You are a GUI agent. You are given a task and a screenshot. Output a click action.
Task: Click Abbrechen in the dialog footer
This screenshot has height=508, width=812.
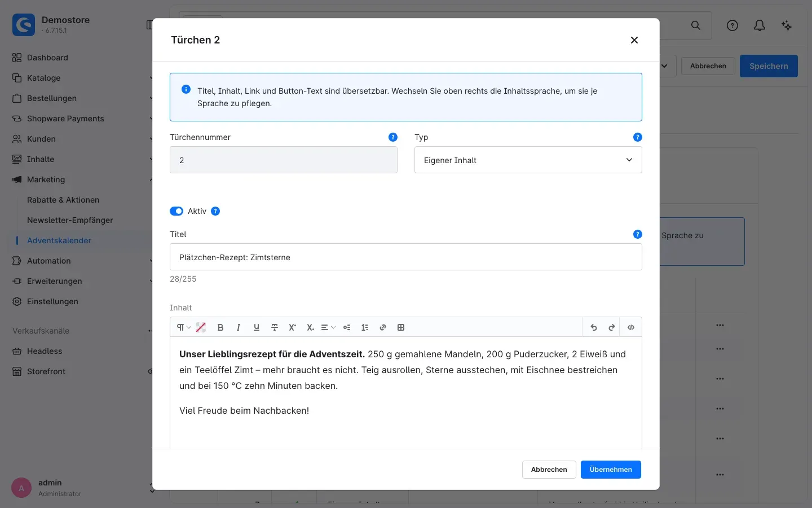click(x=549, y=470)
